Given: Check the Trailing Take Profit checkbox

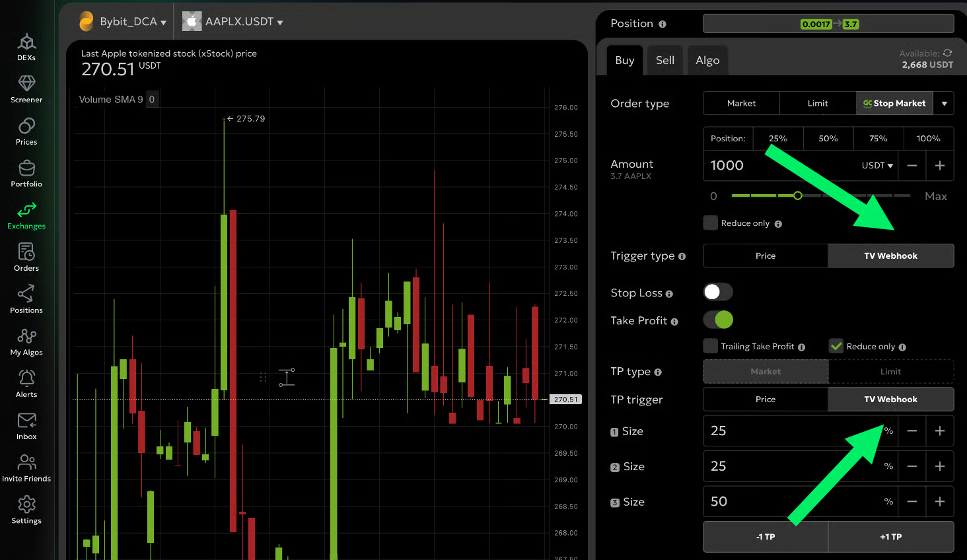Looking at the screenshot, I should (711, 346).
